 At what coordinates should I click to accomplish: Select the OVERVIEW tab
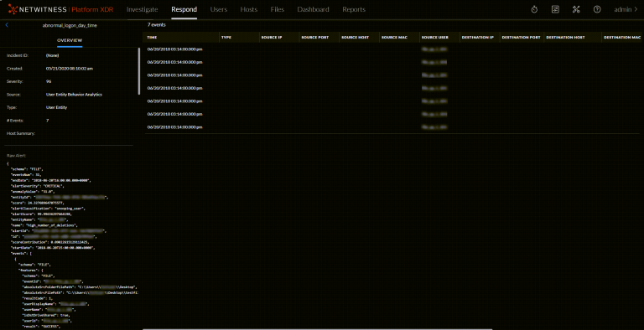[70, 41]
